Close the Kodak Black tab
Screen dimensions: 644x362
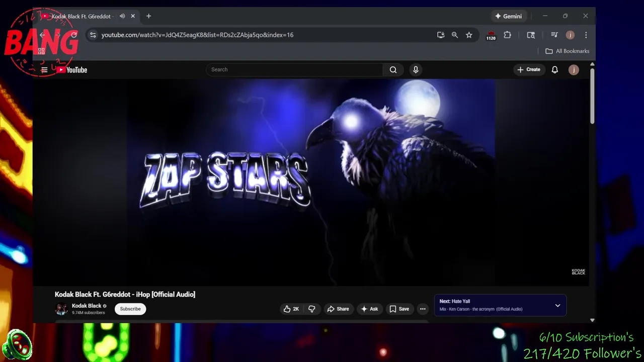pos(133,17)
